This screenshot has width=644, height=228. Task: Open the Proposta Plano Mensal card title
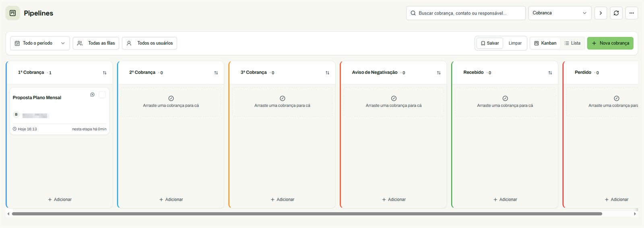pos(37,98)
